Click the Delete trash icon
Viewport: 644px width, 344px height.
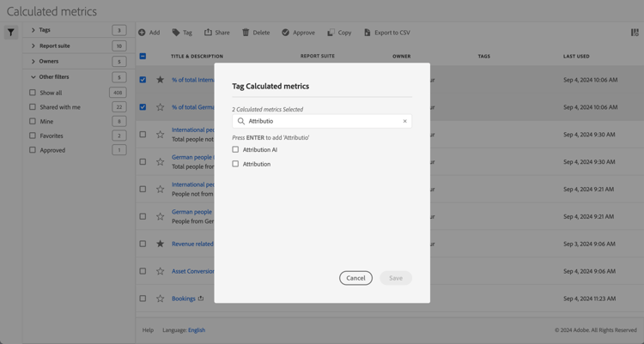246,33
